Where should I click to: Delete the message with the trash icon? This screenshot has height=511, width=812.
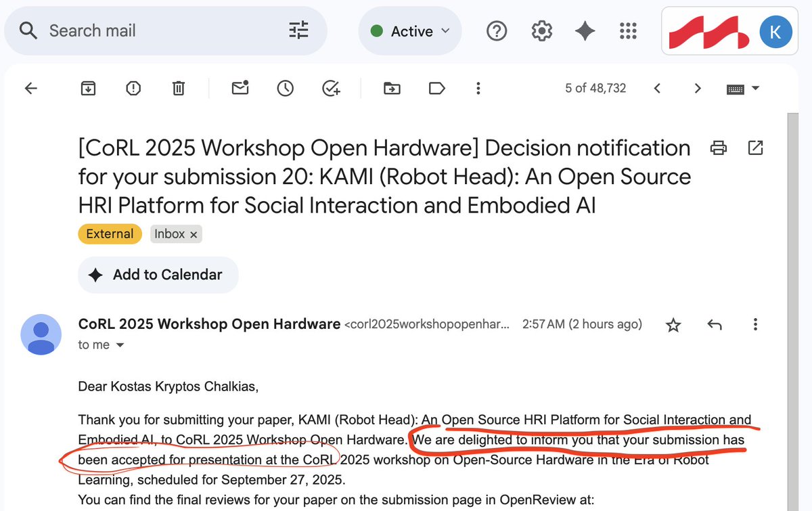178,88
